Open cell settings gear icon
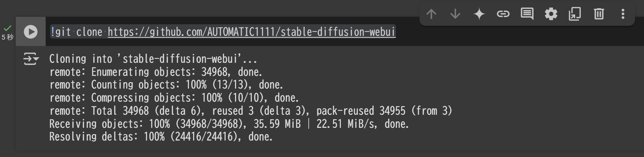 (x=551, y=14)
